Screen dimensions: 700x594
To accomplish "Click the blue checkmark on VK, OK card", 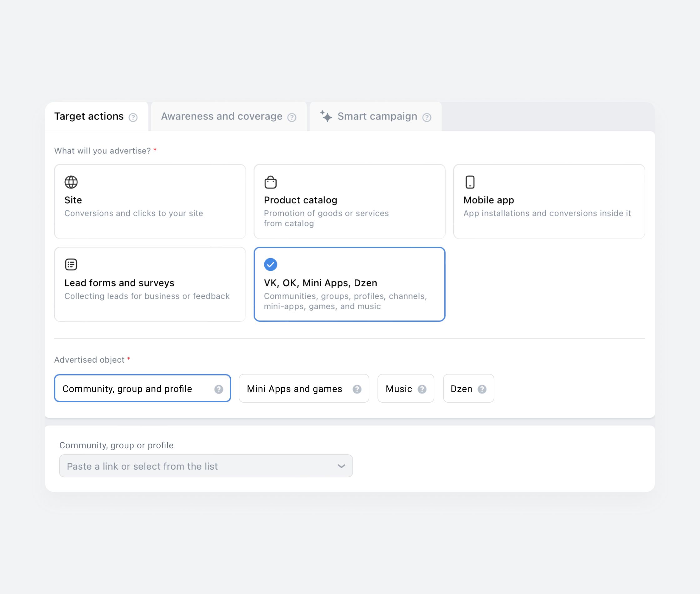I will [270, 265].
